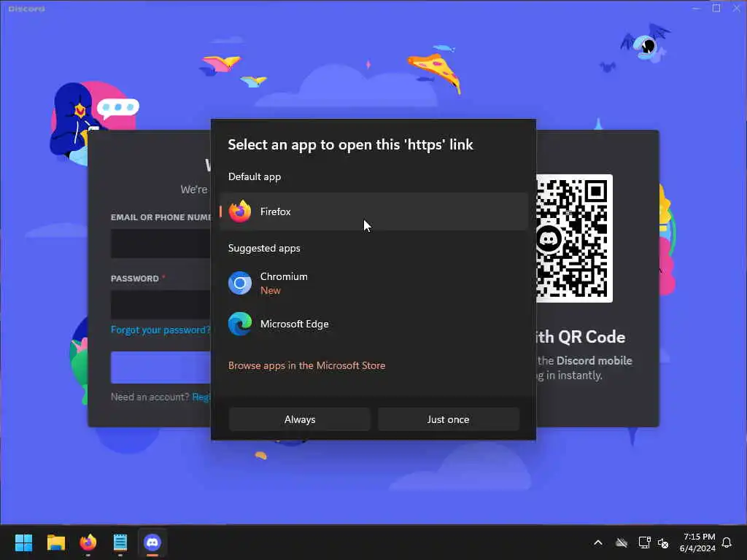This screenshot has height=560, width=747.
Task: Open Browse apps in the Microsoft Store
Action: (307, 365)
